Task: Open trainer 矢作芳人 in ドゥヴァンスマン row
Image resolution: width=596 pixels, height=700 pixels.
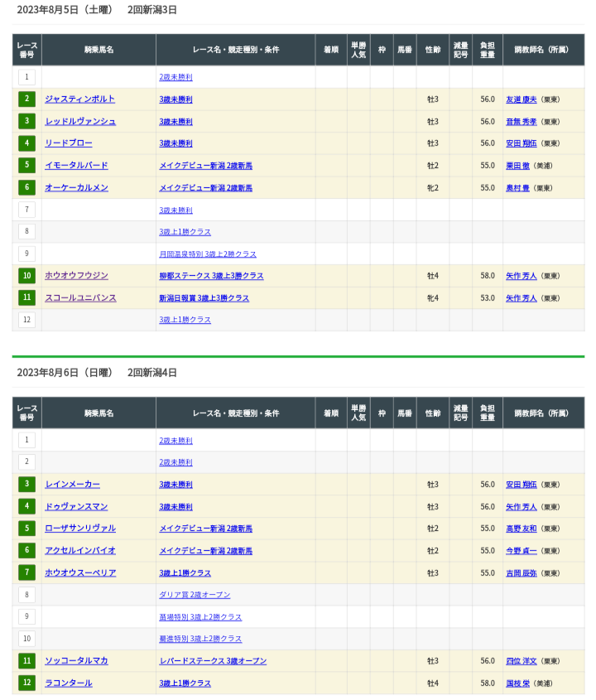Action: (x=521, y=507)
